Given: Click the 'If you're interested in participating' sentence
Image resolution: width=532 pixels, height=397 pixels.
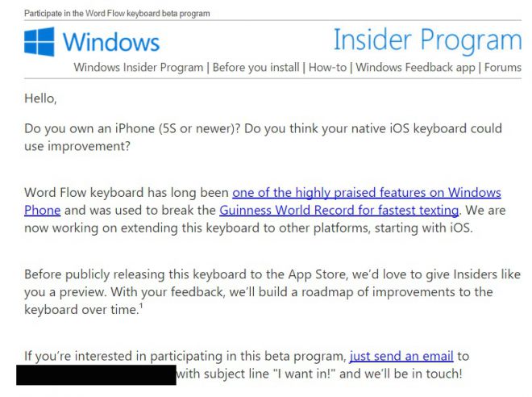Looking at the screenshot, I should [x=185, y=356].
